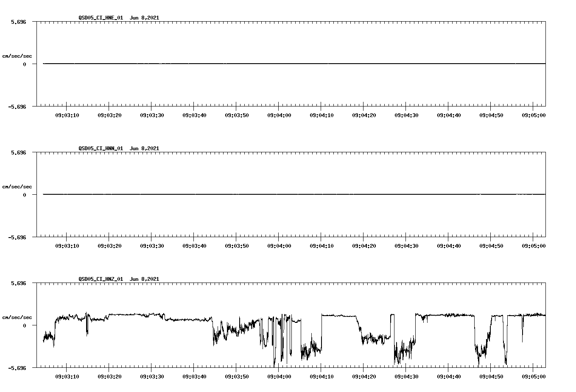Click 09:04:00 time label under HNE plot
This screenshot has width=576, height=392.
tap(279, 115)
